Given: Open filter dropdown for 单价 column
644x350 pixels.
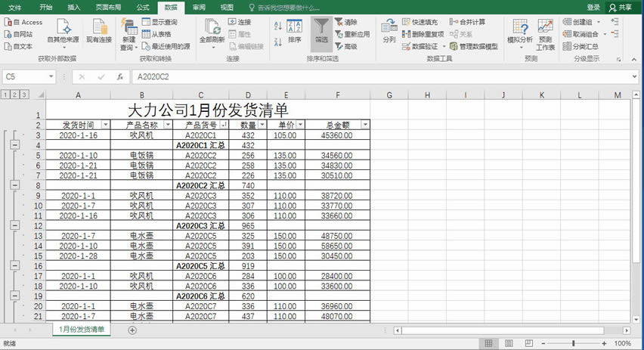Looking at the screenshot, I should click(x=300, y=125).
